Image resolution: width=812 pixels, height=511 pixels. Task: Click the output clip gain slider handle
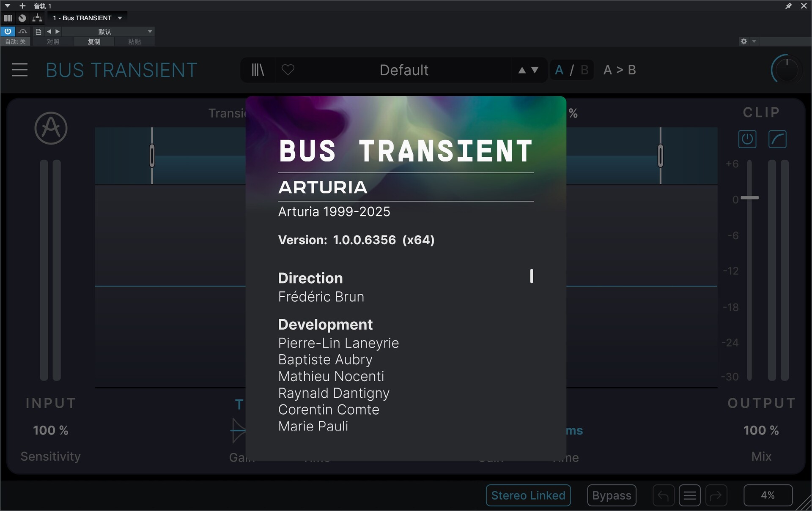coord(749,198)
